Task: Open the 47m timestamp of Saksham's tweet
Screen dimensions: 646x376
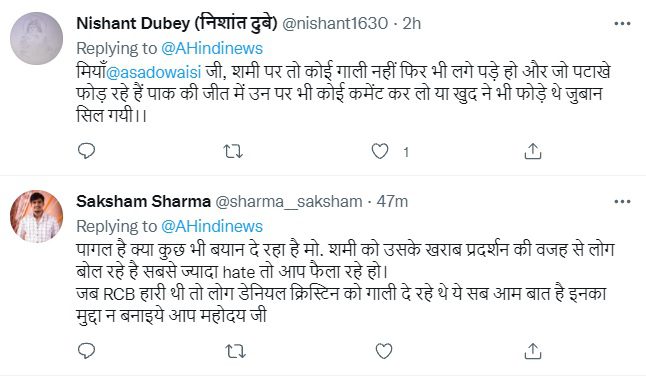Action: (x=392, y=202)
